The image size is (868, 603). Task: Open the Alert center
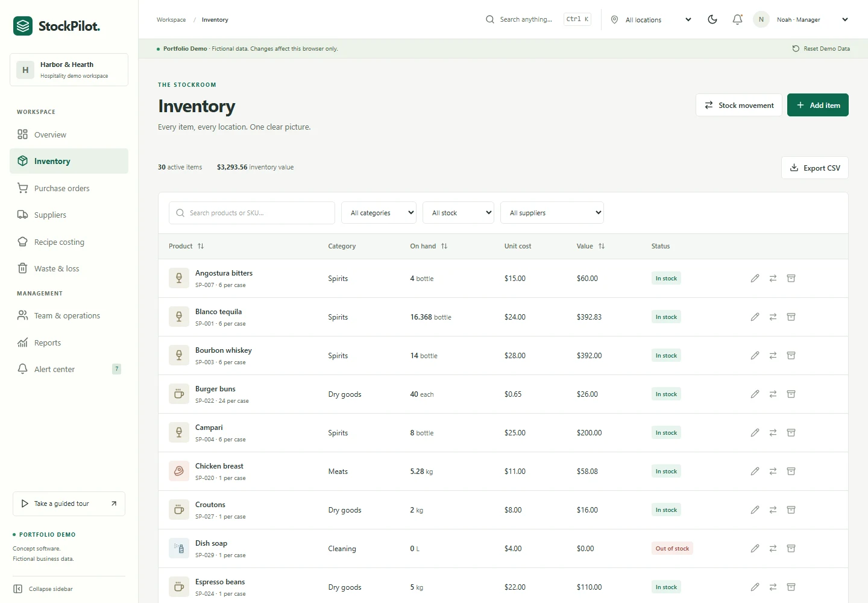69,369
